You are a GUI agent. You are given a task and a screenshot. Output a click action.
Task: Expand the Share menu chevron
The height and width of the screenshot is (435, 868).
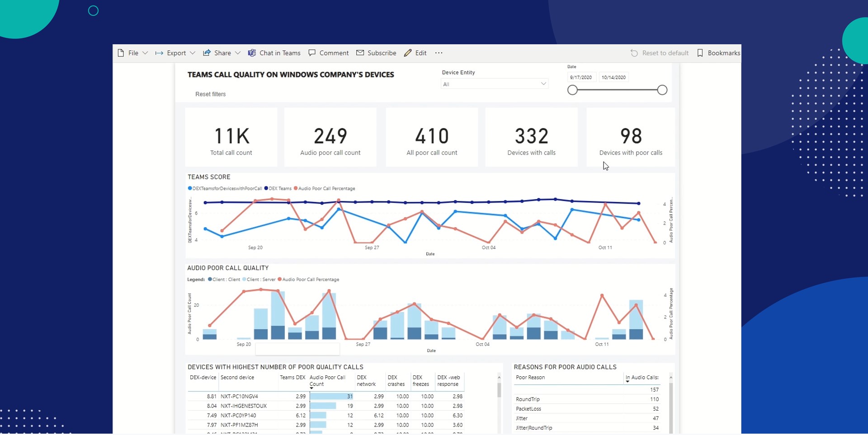(x=238, y=53)
